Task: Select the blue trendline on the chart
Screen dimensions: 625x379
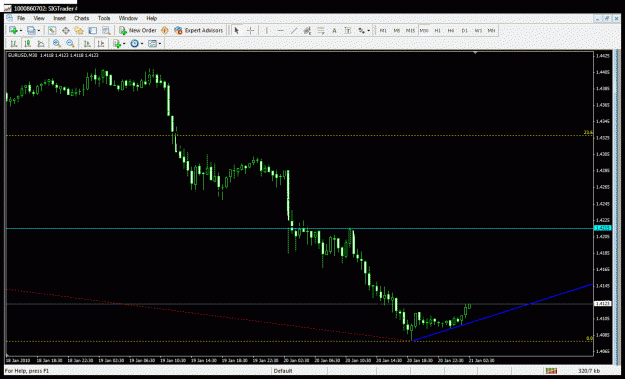Action: coord(502,313)
